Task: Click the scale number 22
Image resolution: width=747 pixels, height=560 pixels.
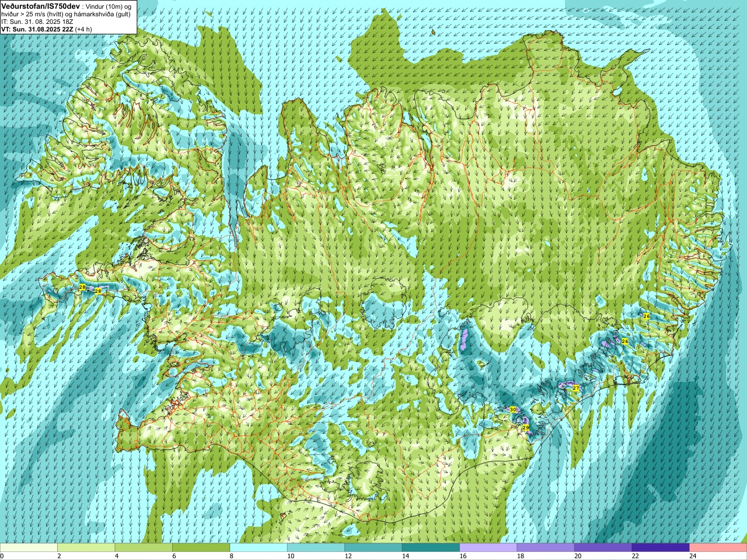Action: (635, 556)
